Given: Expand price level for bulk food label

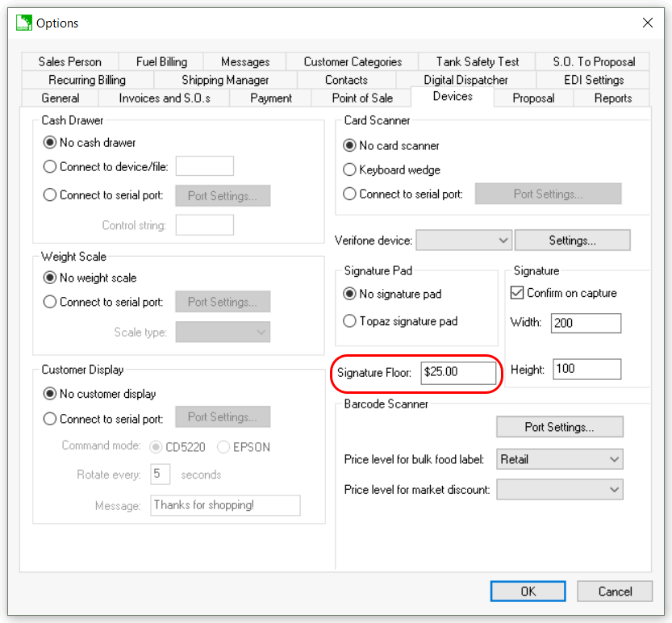Looking at the screenshot, I should [560, 459].
